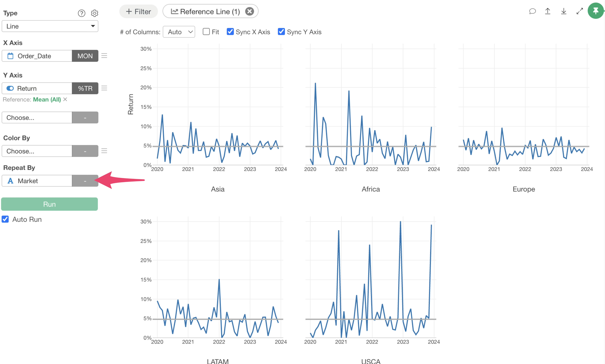Enable the Fit checkbox
The width and height of the screenshot is (605, 364).
click(206, 32)
